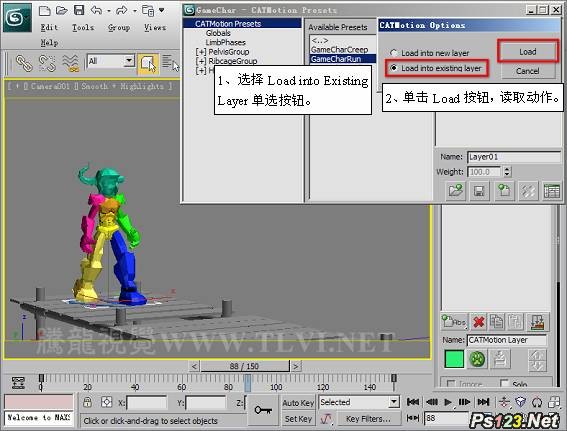This screenshot has height=431, width=567.
Task: Open the Select by Name list tool
Action: [170, 63]
